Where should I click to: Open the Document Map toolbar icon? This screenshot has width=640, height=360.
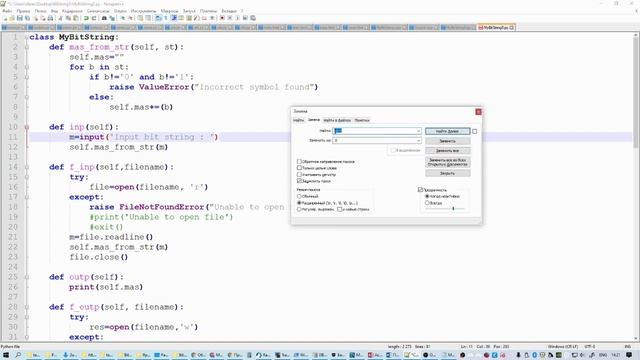point(189,18)
